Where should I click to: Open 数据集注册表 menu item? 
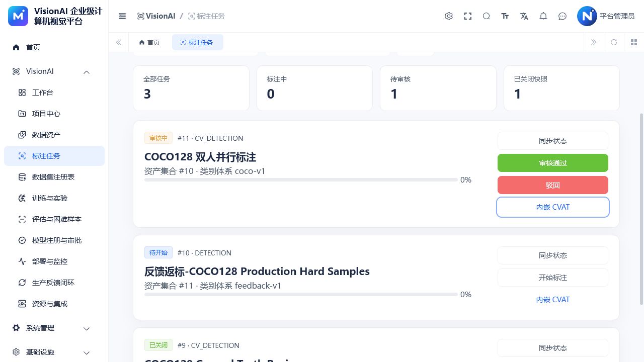pos(54,177)
